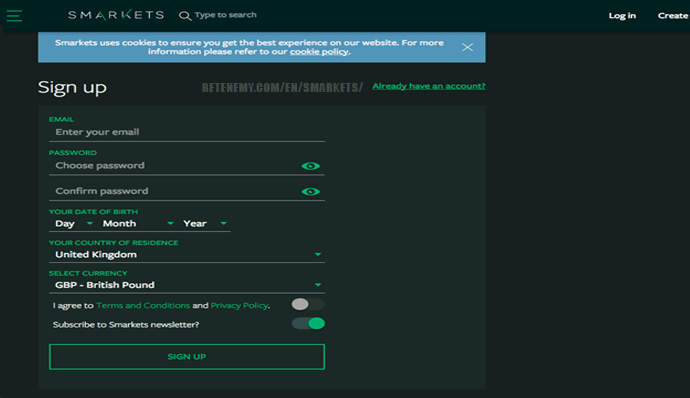Expand the currency selection dropdown
This screenshot has height=398, width=690.
click(x=187, y=285)
